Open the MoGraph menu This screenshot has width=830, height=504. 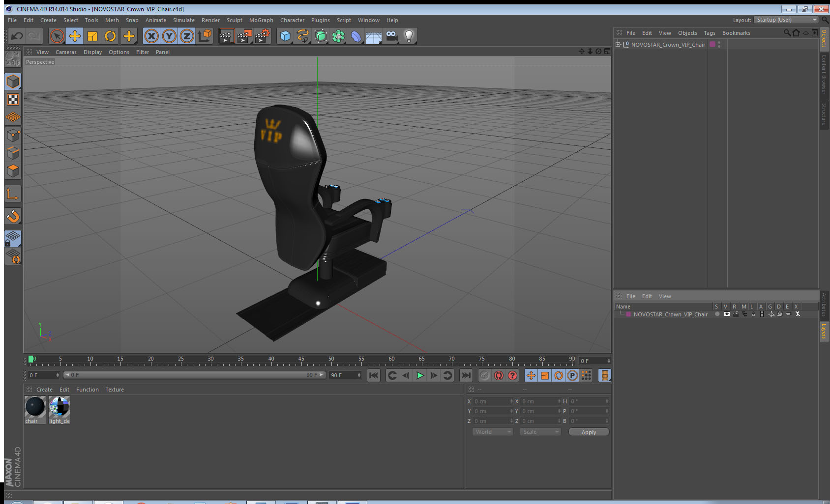tap(261, 20)
